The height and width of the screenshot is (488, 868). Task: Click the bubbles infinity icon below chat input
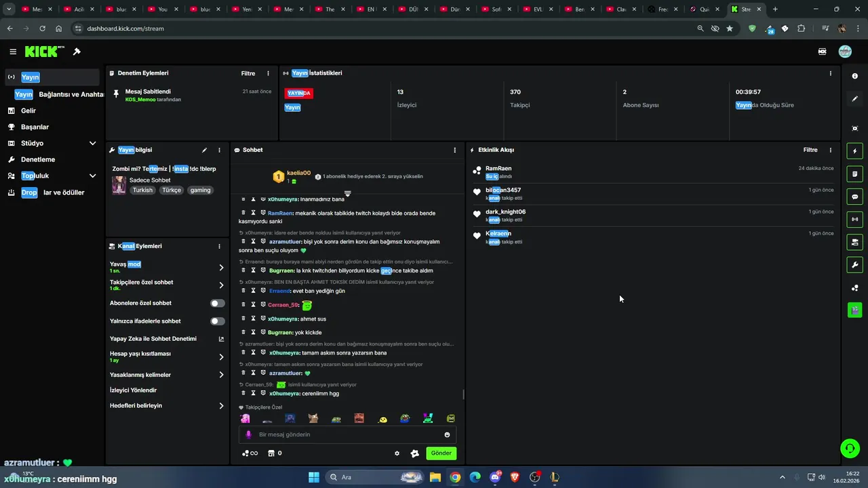click(250, 453)
